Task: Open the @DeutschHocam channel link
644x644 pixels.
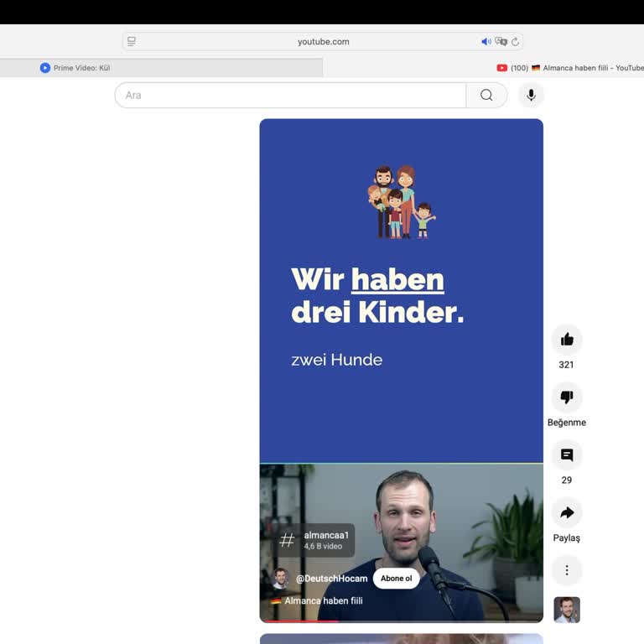Action: pyautogui.click(x=331, y=579)
